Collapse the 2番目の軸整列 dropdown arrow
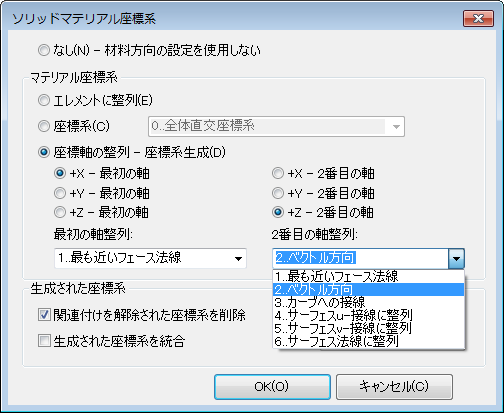This screenshot has height=413, width=504. coord(456,258)
